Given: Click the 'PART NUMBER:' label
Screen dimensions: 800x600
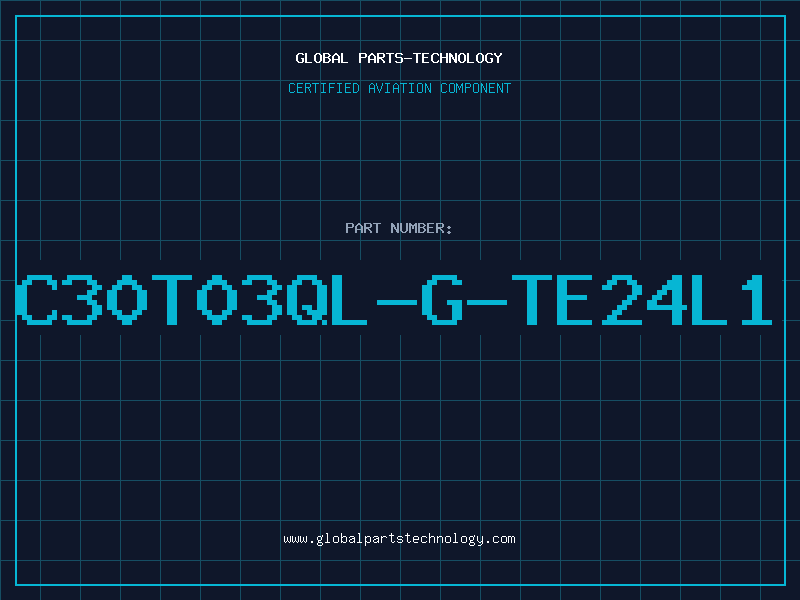Looking at the screenshot, I should (x=399, y=228).
